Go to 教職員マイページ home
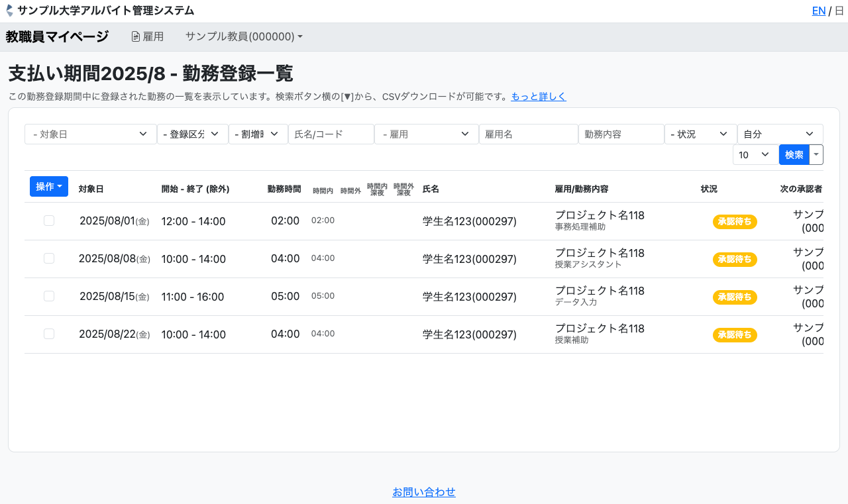Viewport: 848px width, 504px height. [x=57, y=36]
